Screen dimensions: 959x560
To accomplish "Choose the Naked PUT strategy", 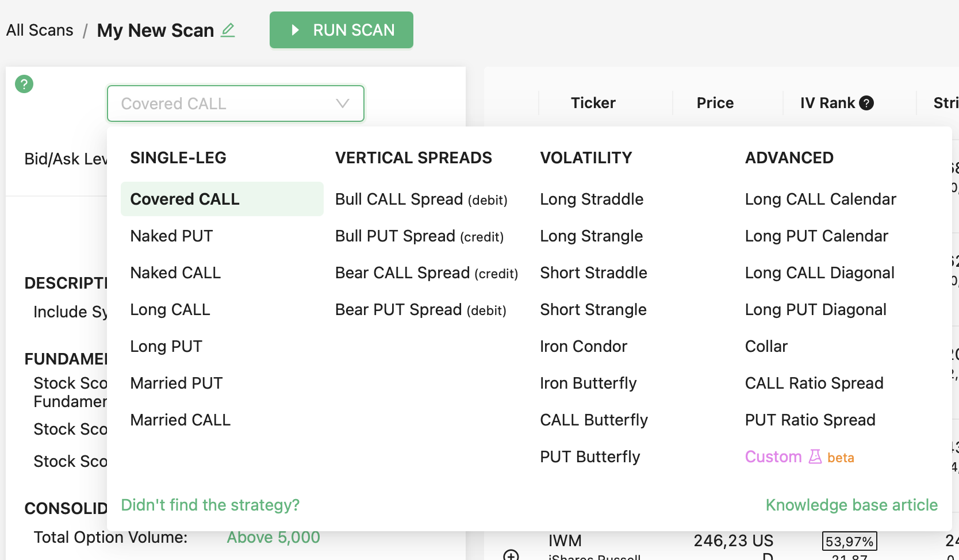I will (x=171, y=236).
